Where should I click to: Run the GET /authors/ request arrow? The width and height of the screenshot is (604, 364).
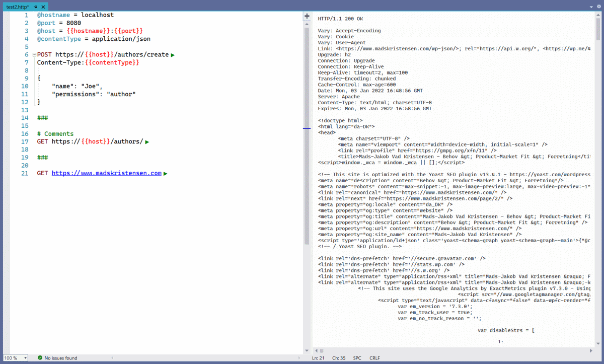(147, 142)
